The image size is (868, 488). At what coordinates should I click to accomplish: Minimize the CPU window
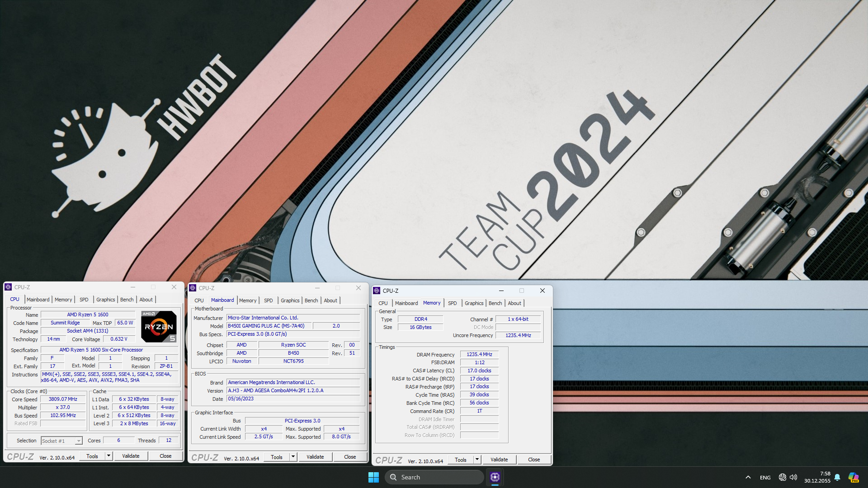point(133,287)
